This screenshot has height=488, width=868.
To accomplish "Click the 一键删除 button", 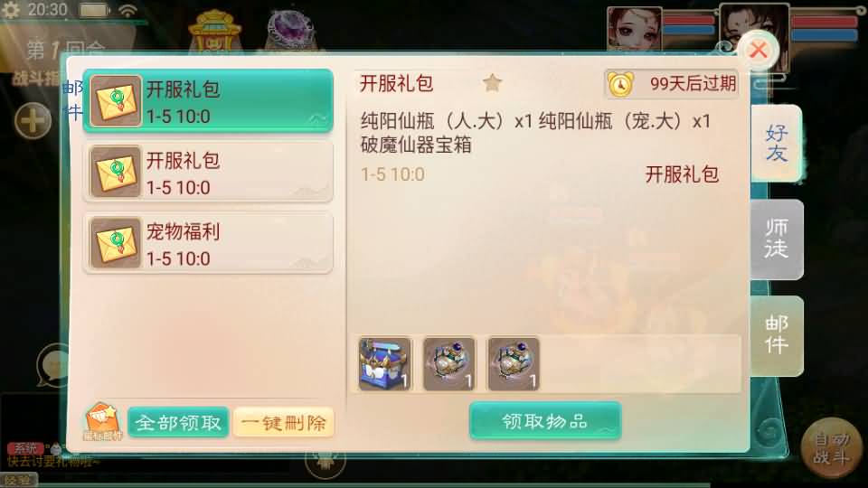I will [283, 423].
